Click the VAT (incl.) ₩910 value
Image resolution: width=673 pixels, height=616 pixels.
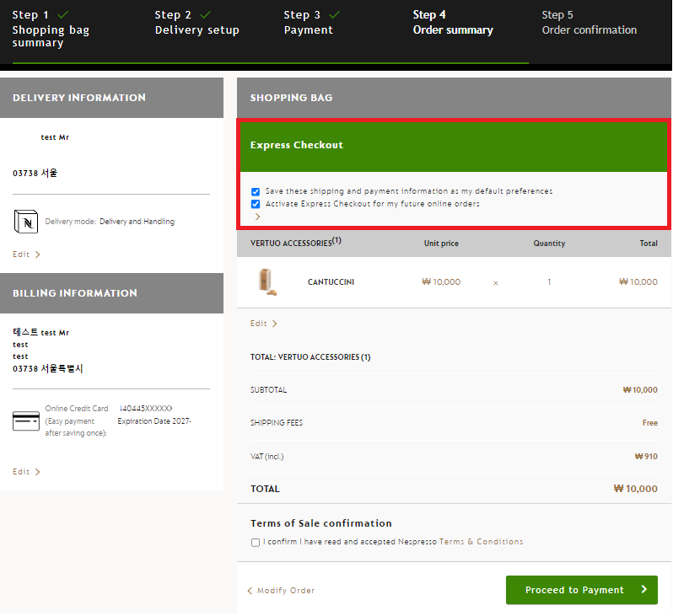pos(646,457)
